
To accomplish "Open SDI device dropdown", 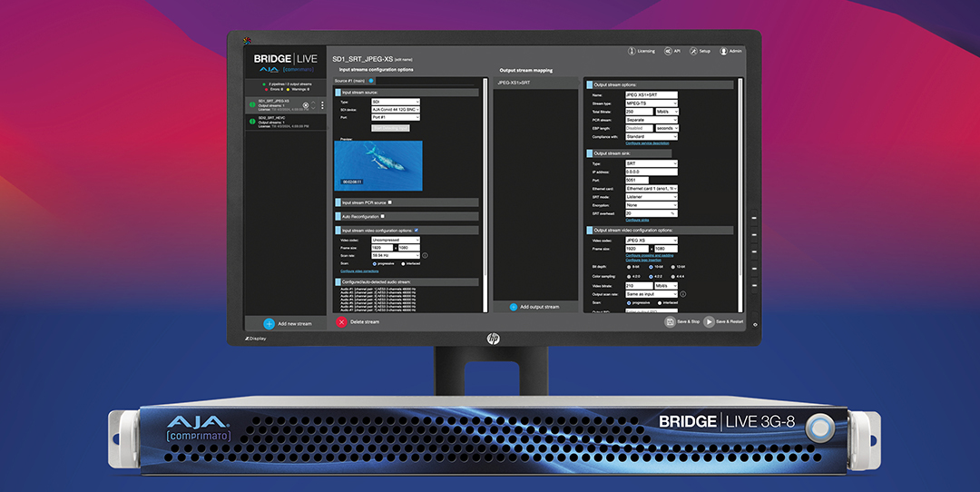I will [x=396, y=110].
